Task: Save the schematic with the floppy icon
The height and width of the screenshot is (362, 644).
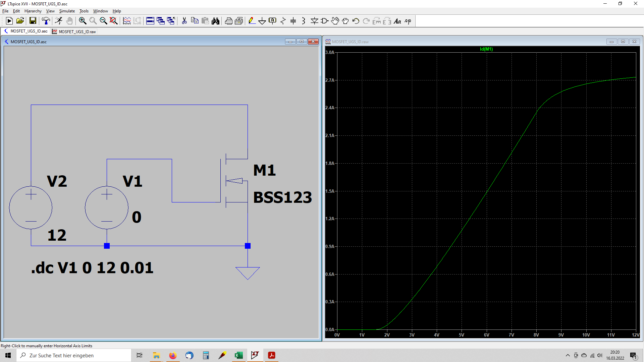Action: click(x=33, y=21)
